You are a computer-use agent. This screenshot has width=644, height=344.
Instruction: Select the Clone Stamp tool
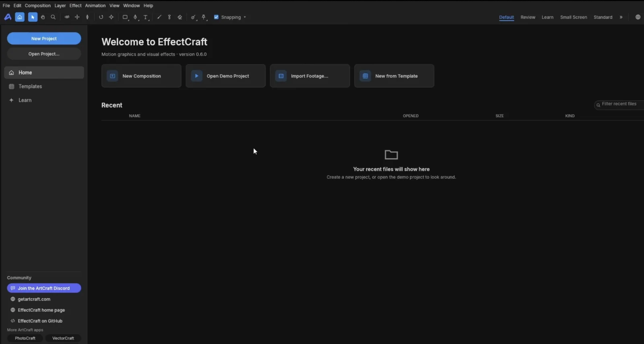[x=169, y=17]
